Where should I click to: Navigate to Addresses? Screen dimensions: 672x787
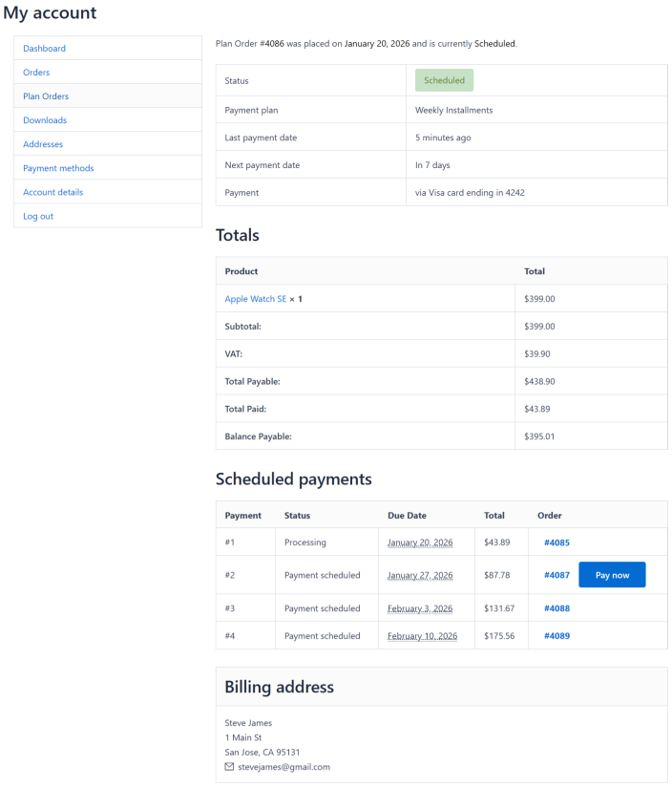click(x=43, y=144)
